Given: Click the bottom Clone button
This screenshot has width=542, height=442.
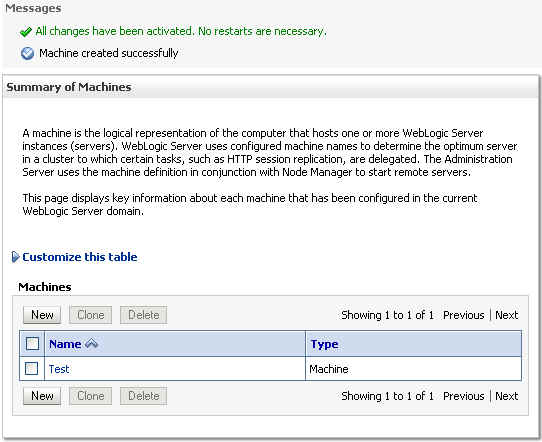Looking at the screenshot, I should (x=91, y=396).
